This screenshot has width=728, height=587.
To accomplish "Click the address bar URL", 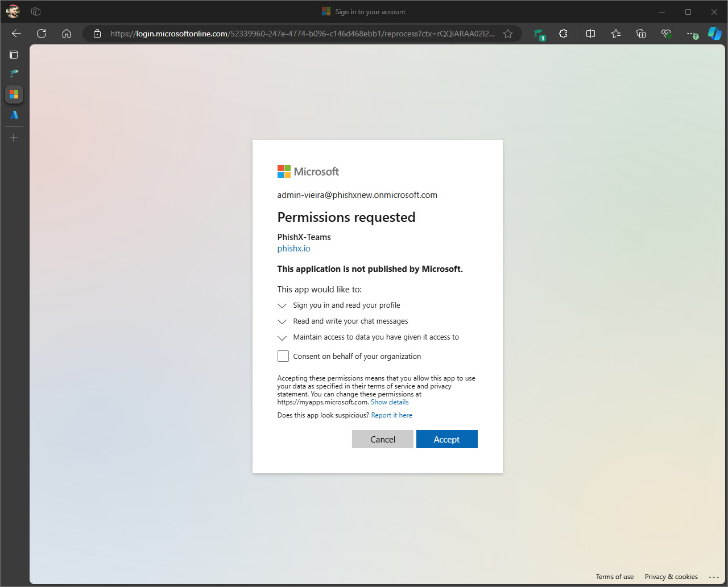I will 302,34.
